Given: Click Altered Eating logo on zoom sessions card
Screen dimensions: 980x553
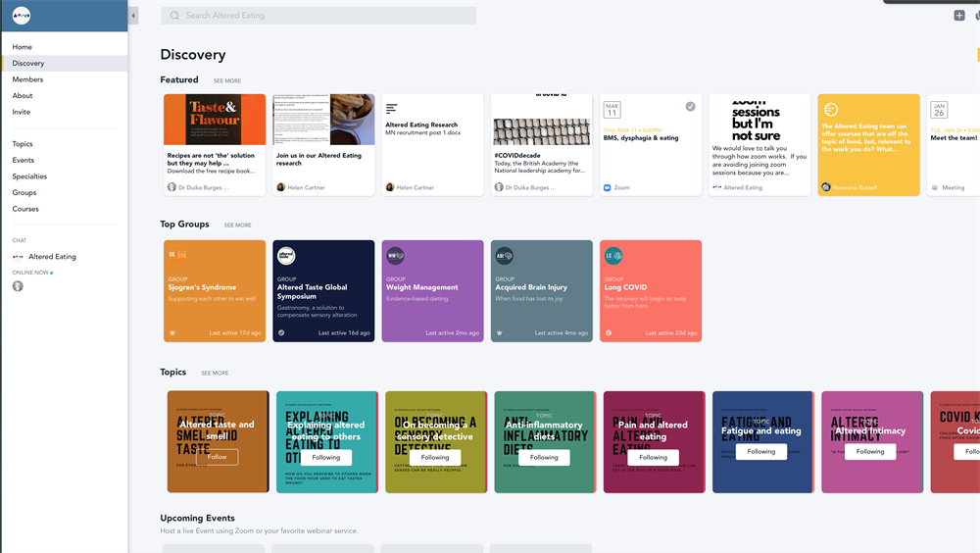Looking at the screenshot, I should (x=717, y=187).
